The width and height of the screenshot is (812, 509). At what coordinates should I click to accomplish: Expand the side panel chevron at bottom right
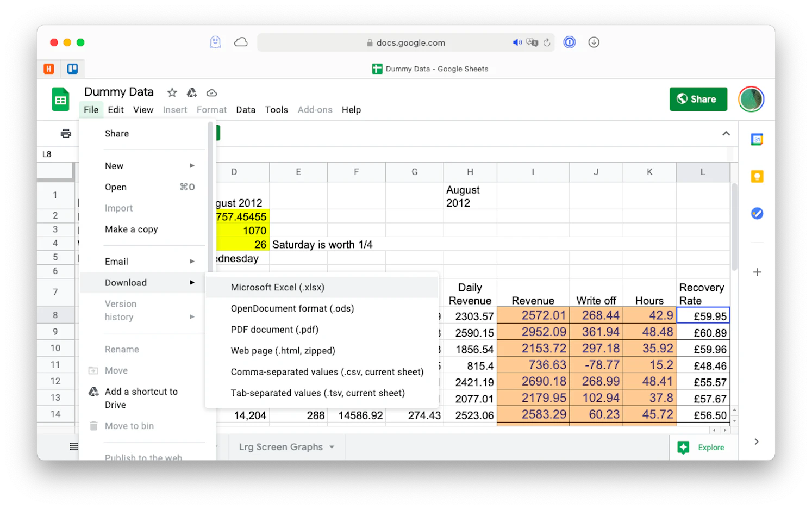[x=757, y=442]
